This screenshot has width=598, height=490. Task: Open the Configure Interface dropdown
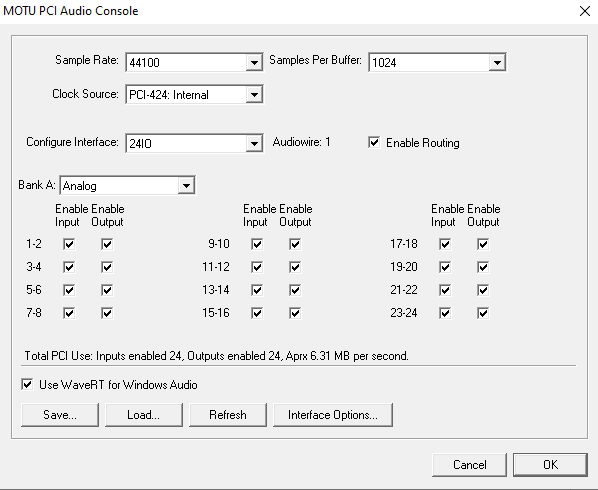tap(194, 143)
